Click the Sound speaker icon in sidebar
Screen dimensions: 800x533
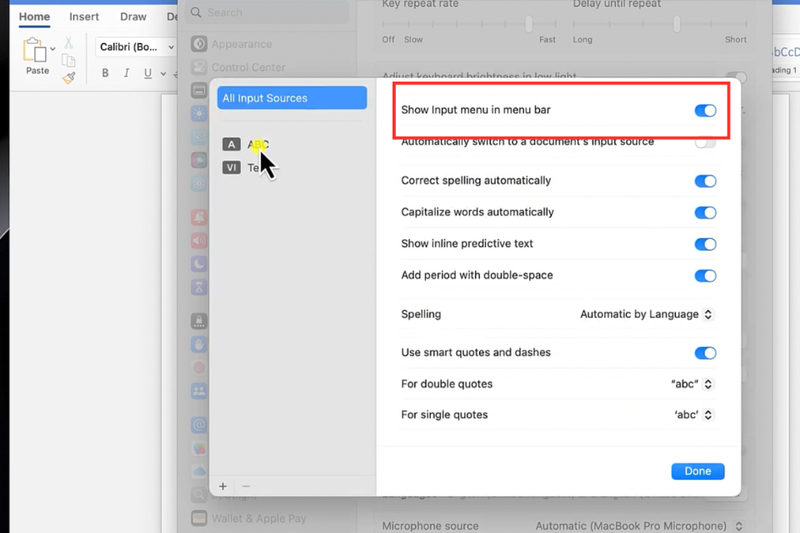199,240
